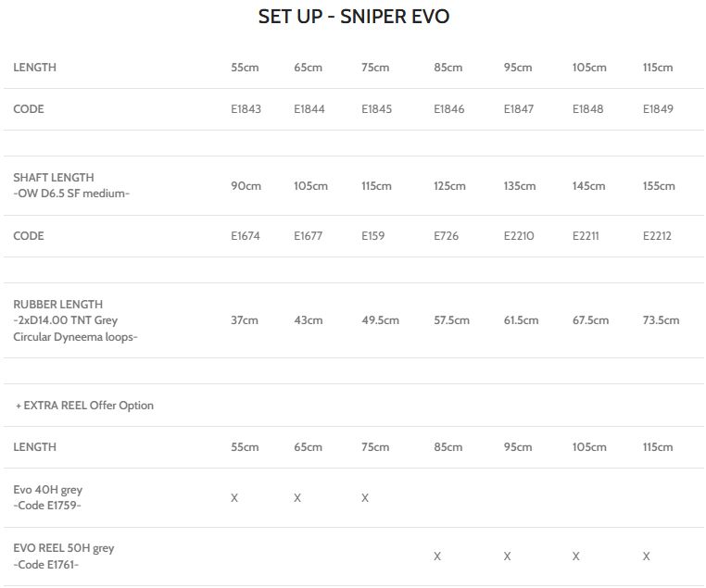Click the 155cm shaft length value
706x588 pixels.
[660, 186]
